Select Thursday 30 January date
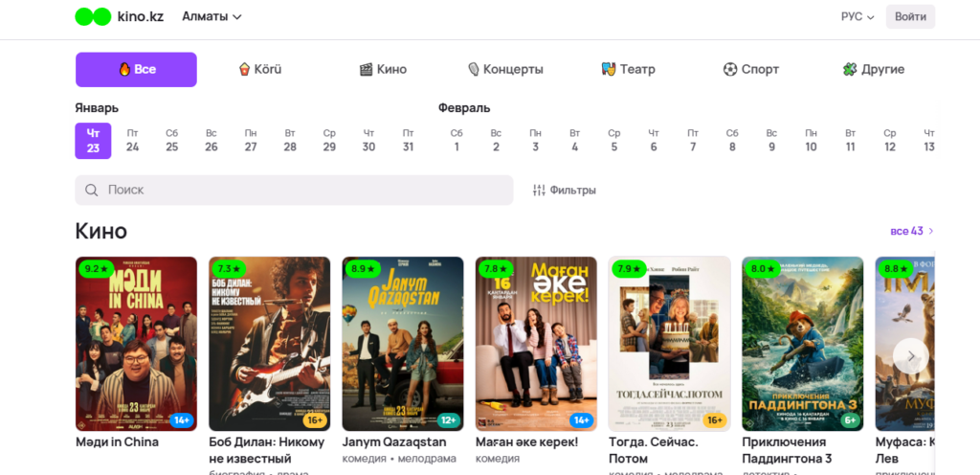The height and width of the screenshot is (475, 980). click(x=368, y=141)
